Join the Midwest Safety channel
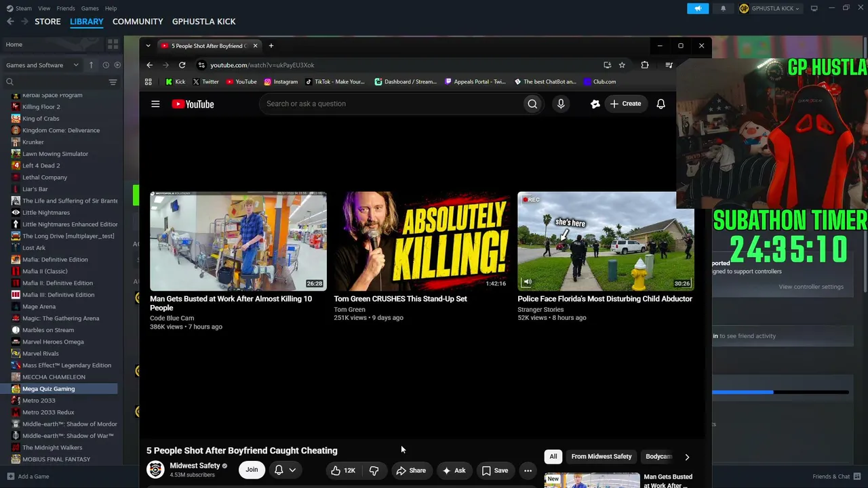Screen dimensions: 868x488 [252, 470]
